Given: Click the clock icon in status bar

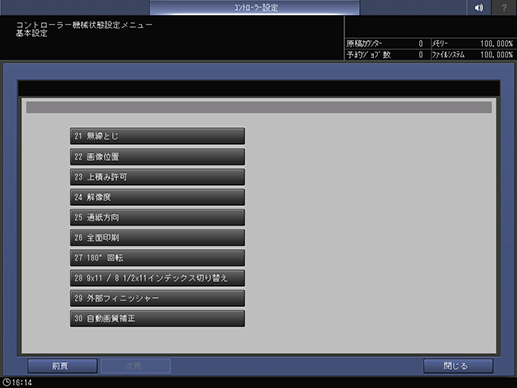Looking at the screenshot, I should 6,382.
